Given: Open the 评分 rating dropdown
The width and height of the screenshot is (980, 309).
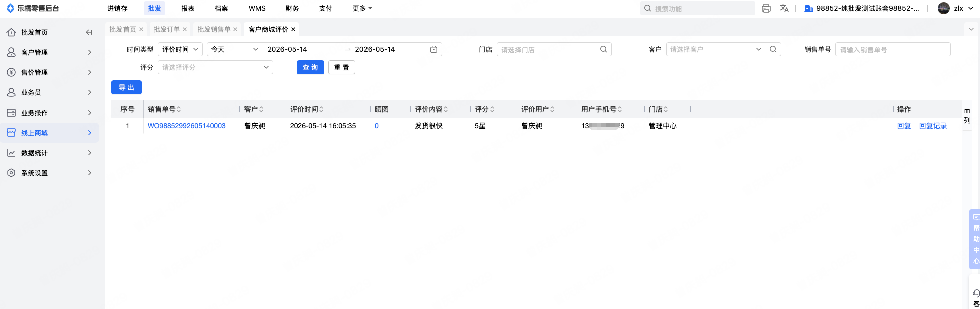Looking at the screenshot, I should point(215,67).
